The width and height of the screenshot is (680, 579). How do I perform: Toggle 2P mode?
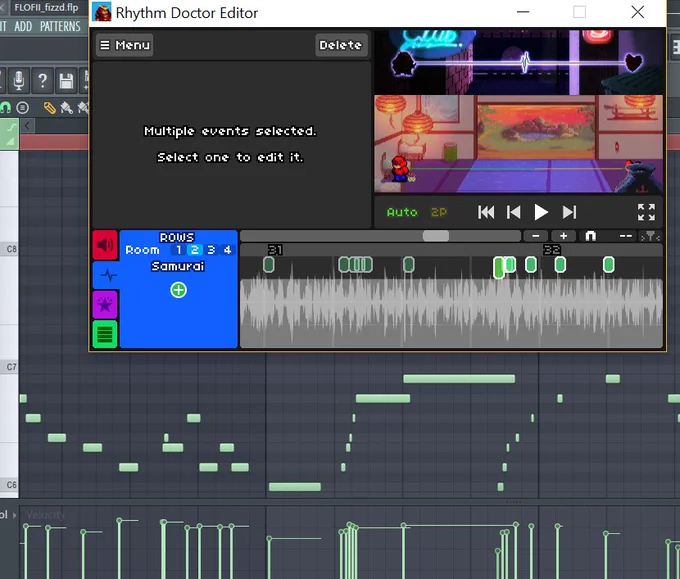click(x=438, y=212)
